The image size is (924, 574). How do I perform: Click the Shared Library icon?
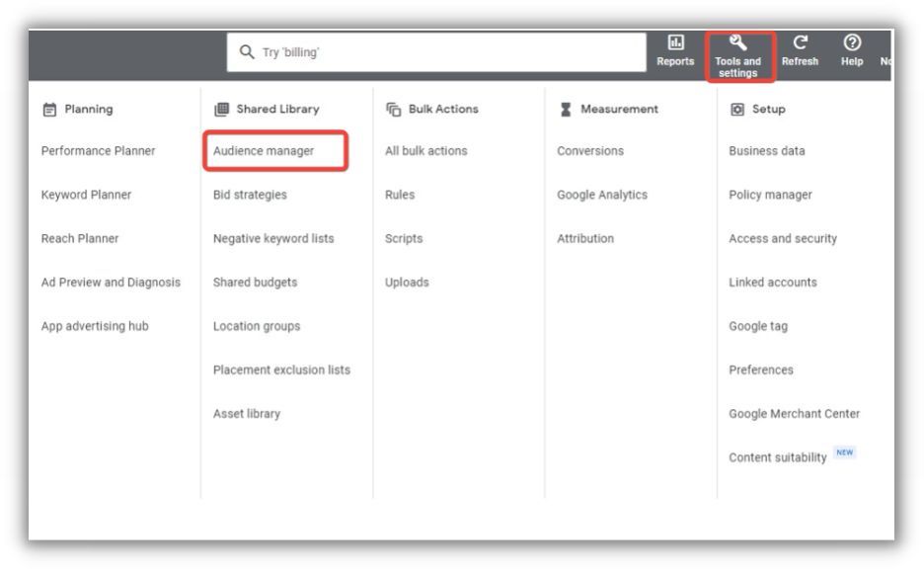coord(221,109)
